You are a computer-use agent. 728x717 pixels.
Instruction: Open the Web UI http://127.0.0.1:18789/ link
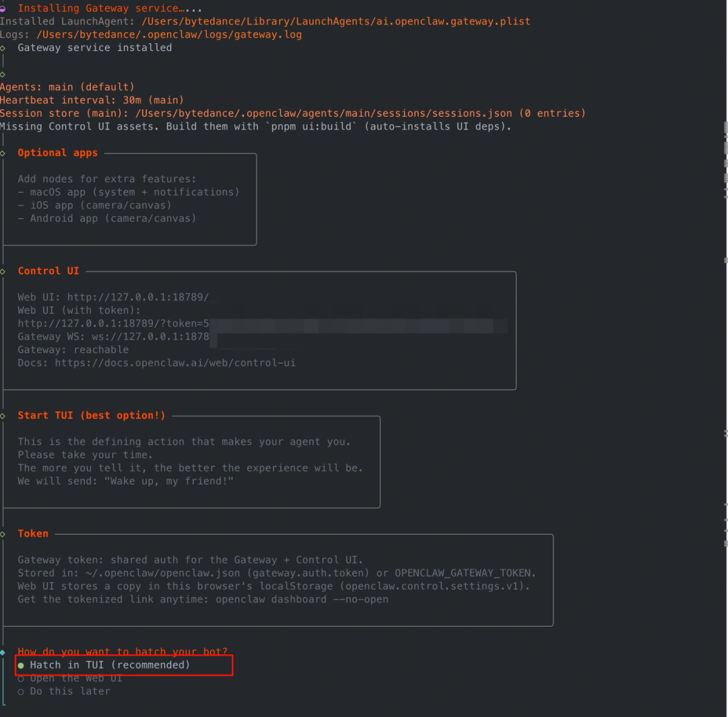click(x=138, y=297)
